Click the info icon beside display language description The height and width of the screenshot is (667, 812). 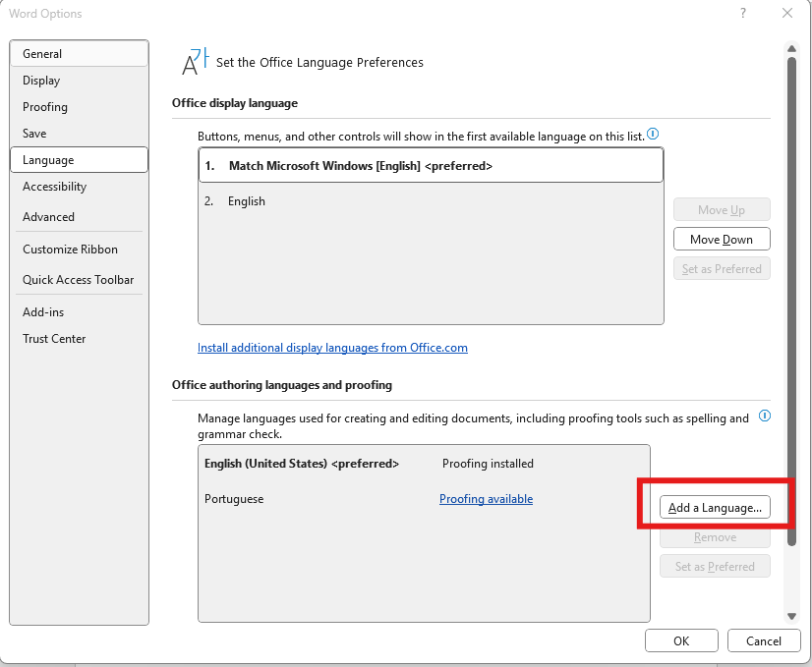(653, 134)
